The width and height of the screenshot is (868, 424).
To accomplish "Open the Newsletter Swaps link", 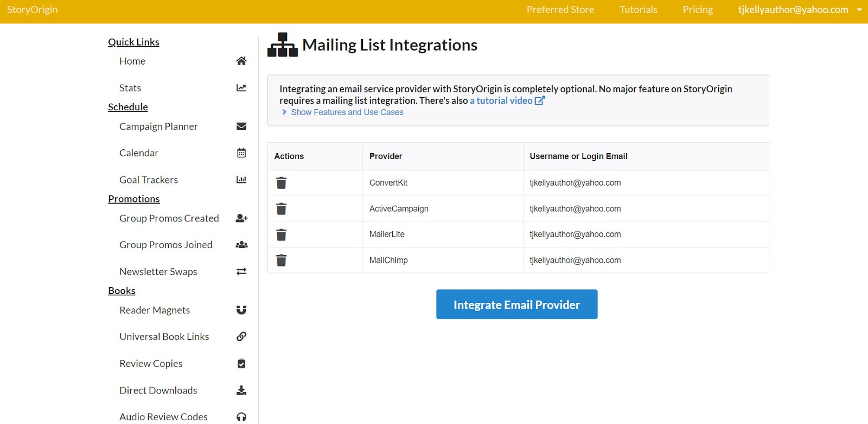I will pyautogui.click(x=158, y=271).
